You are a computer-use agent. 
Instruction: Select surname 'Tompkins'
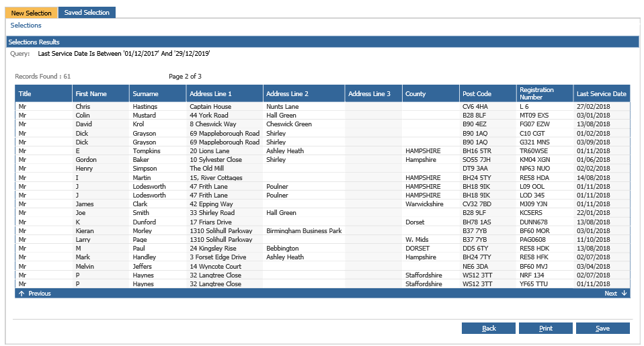pyautogui.click(x=147, y=151)
